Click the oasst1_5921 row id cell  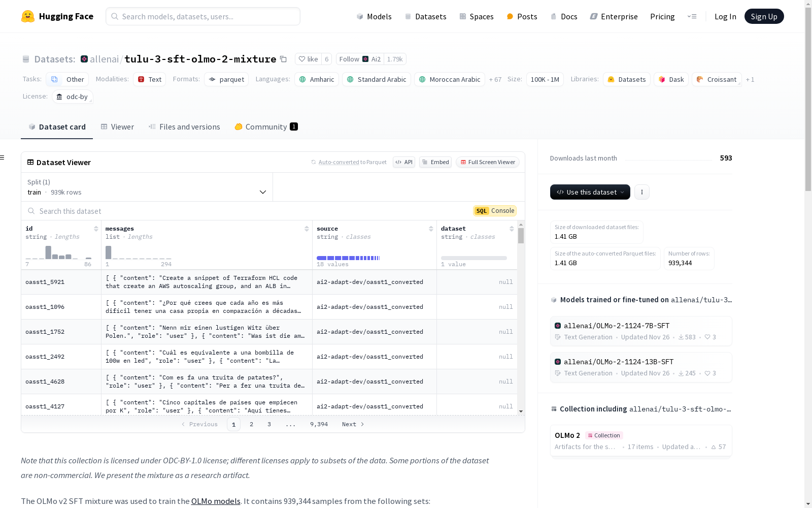61,282
